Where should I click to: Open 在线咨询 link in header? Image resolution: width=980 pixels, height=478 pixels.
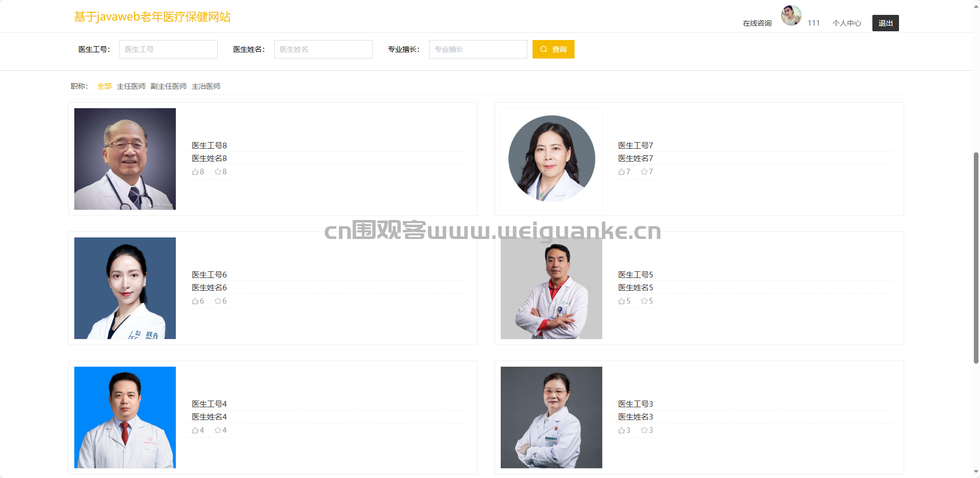pos(757,23)
